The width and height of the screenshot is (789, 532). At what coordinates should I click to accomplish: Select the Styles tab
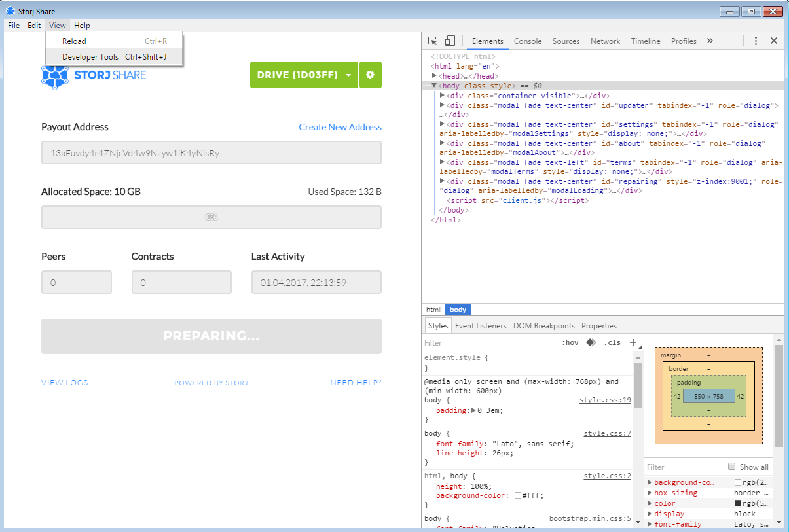click(x=438, y=325)
